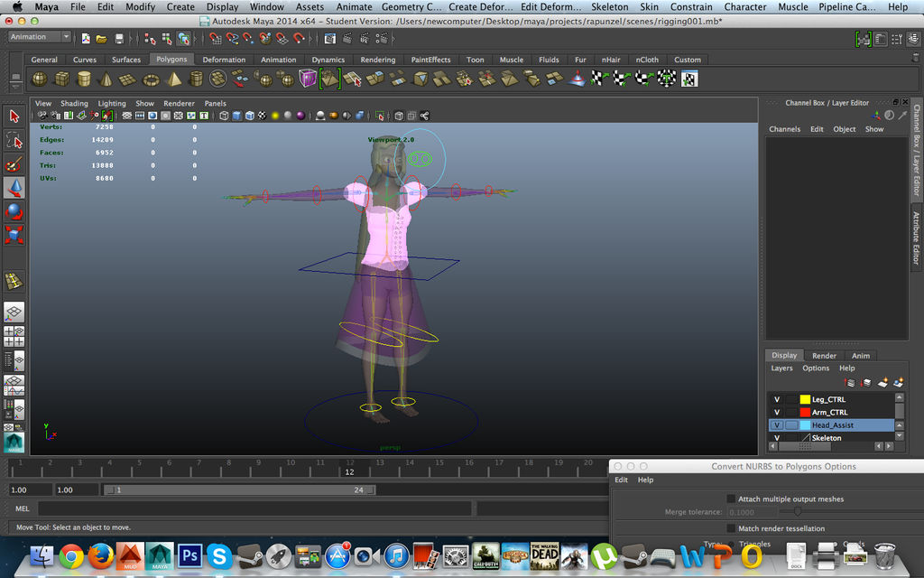Open the Skeleton menu in the menu bar
924x578 pixels.
pos(610,6)
